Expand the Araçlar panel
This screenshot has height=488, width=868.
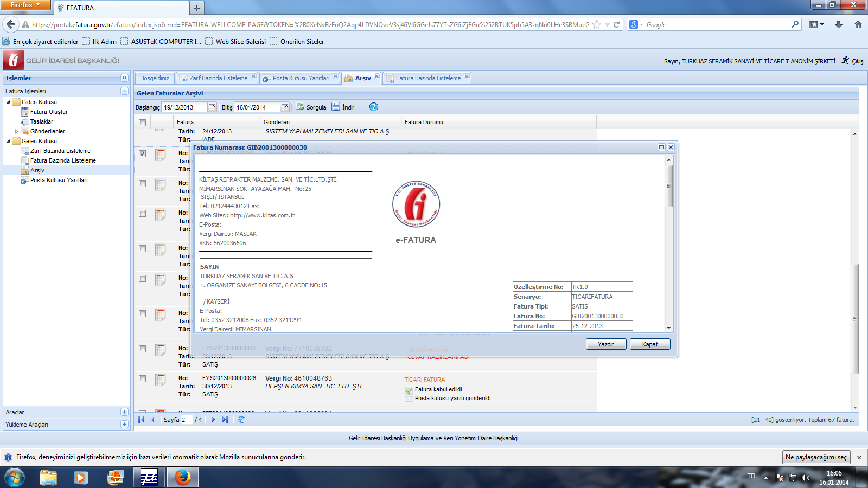tap(124, 412)
